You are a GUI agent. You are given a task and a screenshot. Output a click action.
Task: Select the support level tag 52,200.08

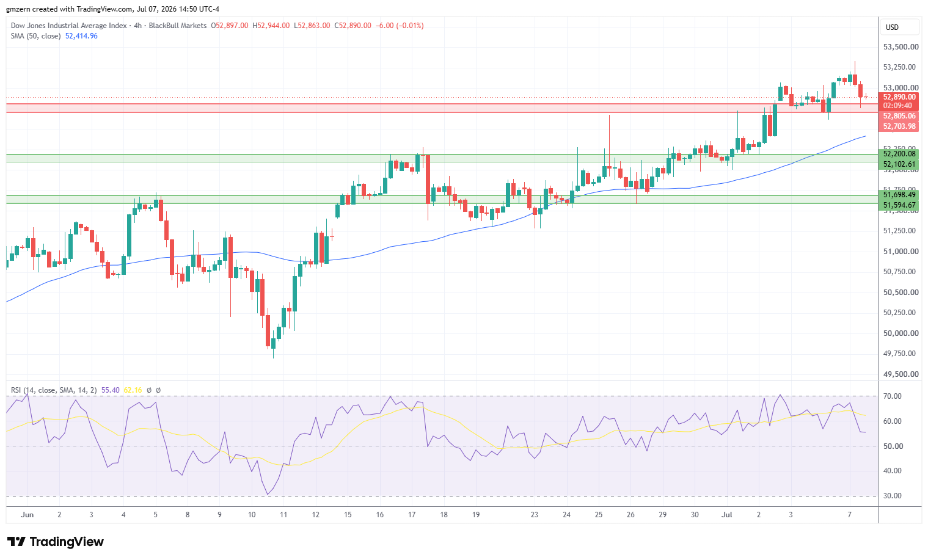899,154
